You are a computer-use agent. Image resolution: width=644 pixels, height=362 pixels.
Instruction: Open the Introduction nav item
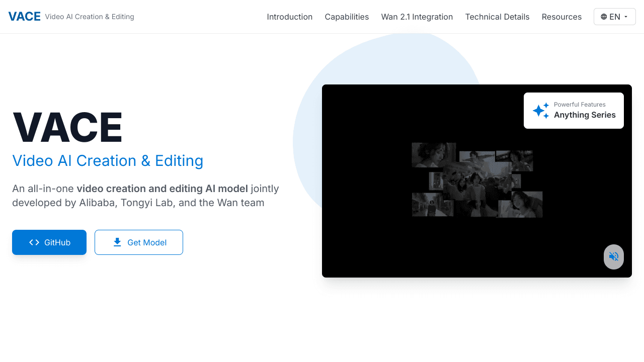pyautogui.click(x=289, y=17)
